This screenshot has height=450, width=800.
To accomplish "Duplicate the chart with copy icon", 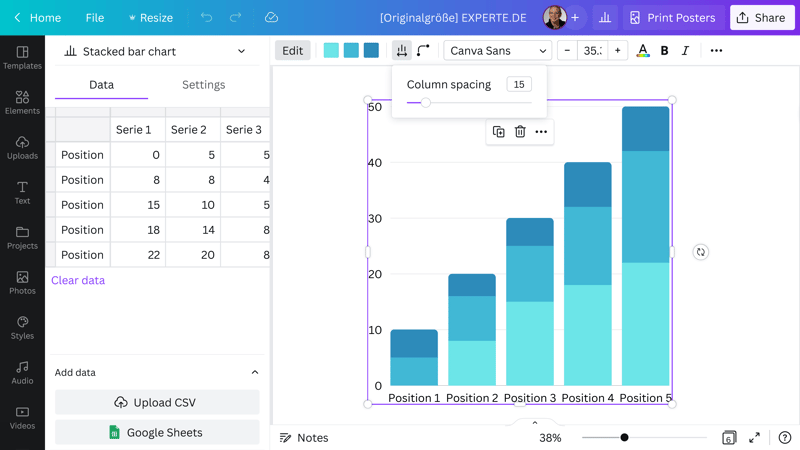I will pos(498,132).
